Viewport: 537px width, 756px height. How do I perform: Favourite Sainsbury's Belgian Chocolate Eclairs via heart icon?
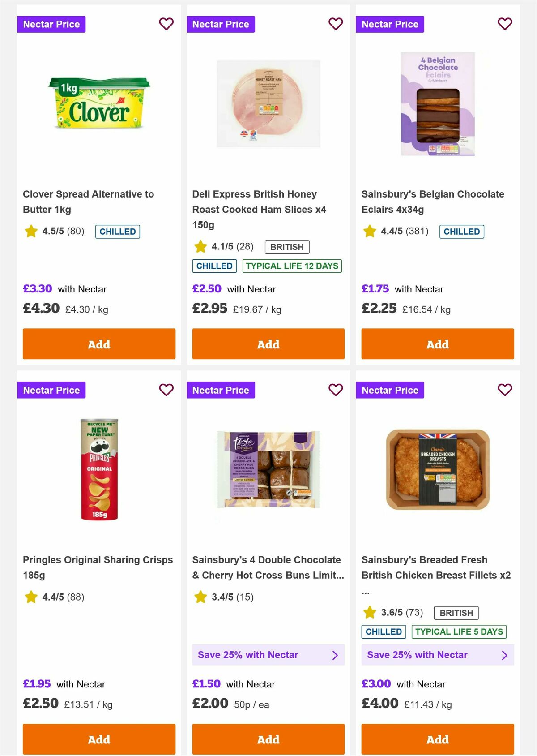[504, 24]
